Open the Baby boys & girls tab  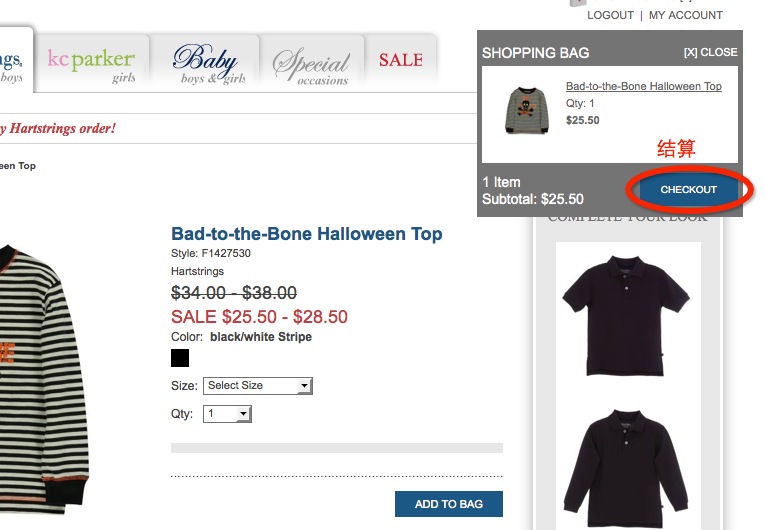point(208,63)
